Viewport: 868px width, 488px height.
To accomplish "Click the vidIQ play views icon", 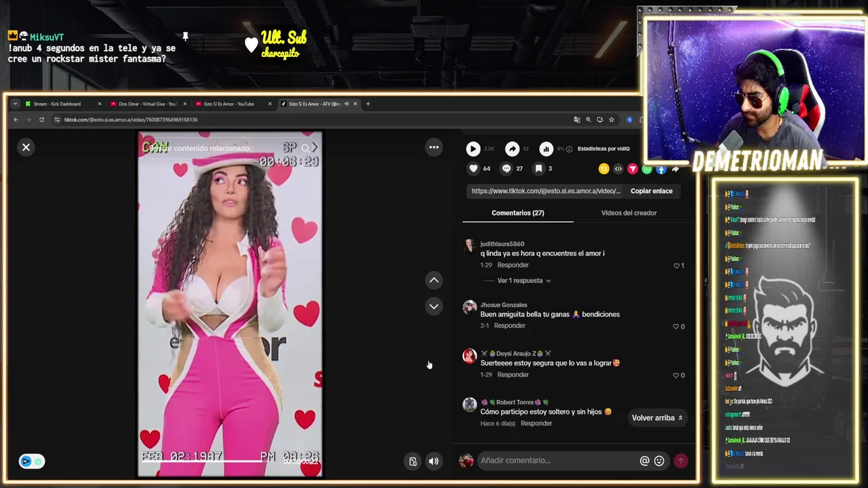I will (x=473, y=148).
